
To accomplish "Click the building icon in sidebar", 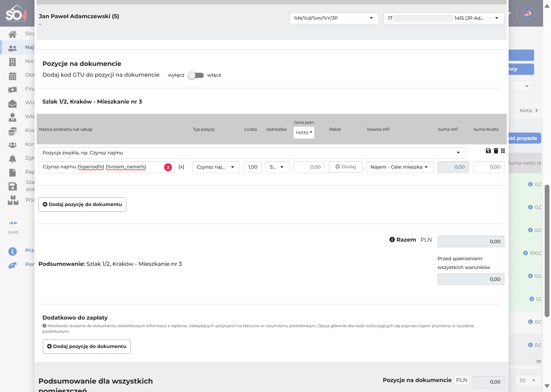I will [12, 62].
